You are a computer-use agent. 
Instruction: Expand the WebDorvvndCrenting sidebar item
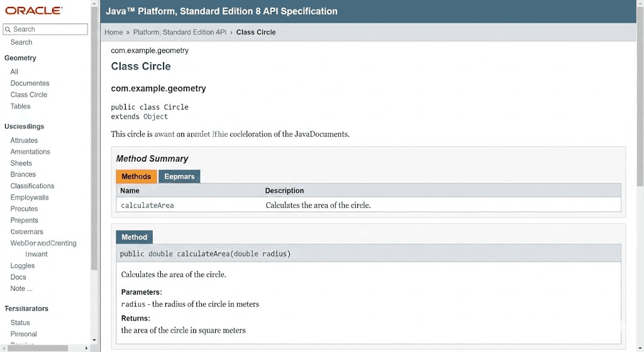(x=43, y=243)
